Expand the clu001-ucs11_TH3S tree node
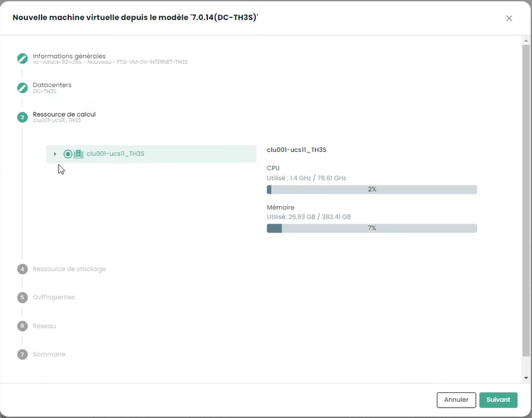Screen dimensions: 532x418 pyautogui.click(x=55, y=154)
